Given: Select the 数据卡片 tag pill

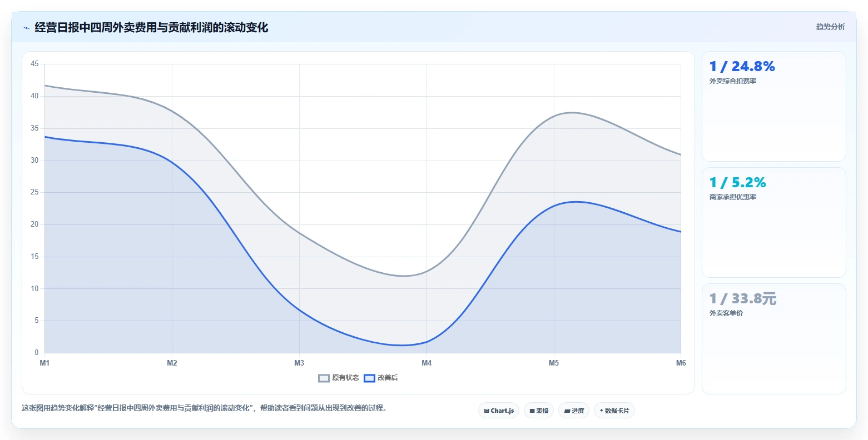Looking at the screenshot, I should (x=614, y=411).
